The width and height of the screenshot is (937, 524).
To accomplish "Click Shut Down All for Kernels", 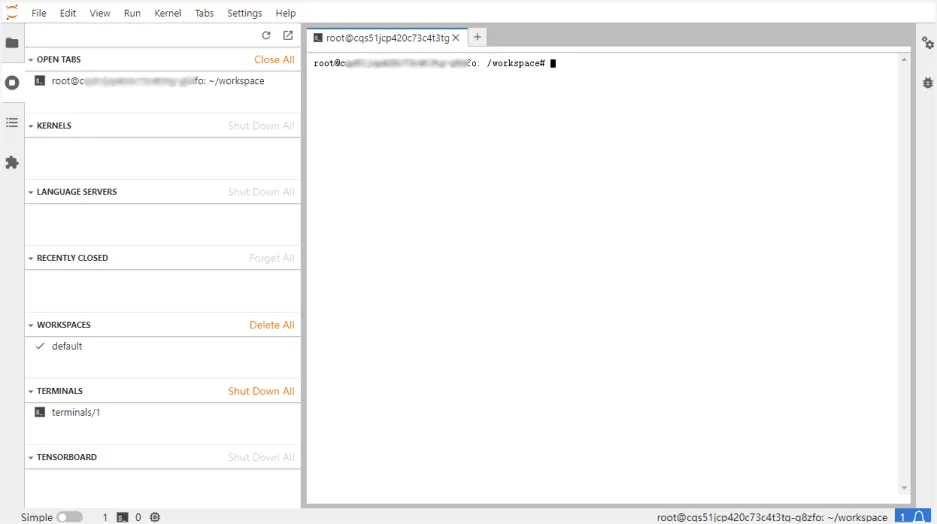I will pyautogui.click(x=261, y=126).
